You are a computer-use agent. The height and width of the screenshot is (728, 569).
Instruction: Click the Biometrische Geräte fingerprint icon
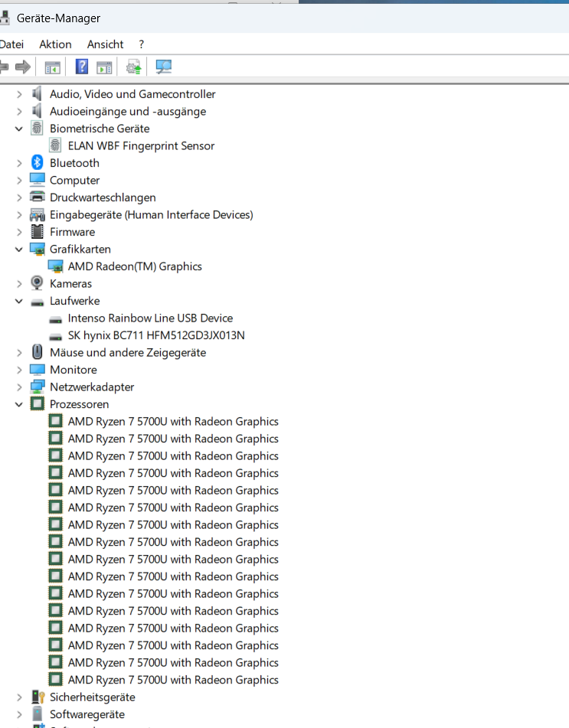tap(38, 128)
